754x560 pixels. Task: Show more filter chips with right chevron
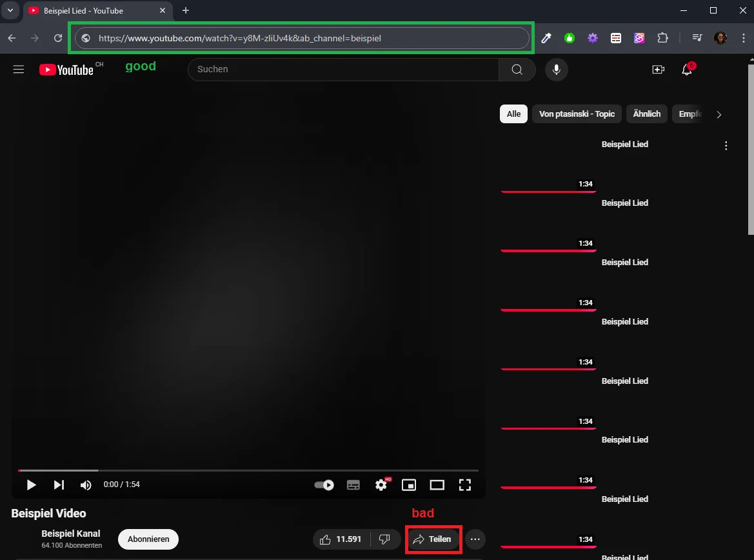pos(719,114)
